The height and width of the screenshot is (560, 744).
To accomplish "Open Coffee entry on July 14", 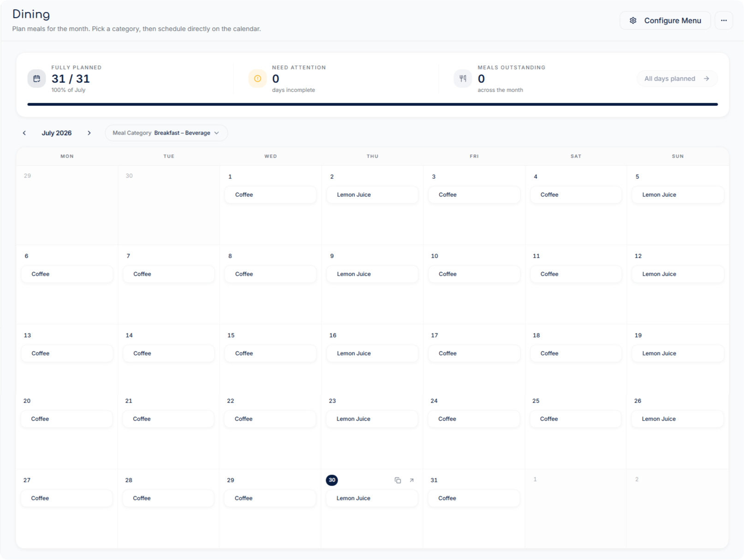I will 169,353.
